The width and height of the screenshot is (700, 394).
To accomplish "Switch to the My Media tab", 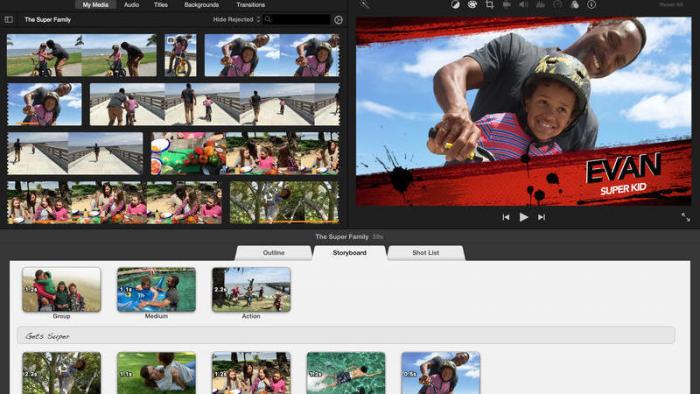I will 96,4.
